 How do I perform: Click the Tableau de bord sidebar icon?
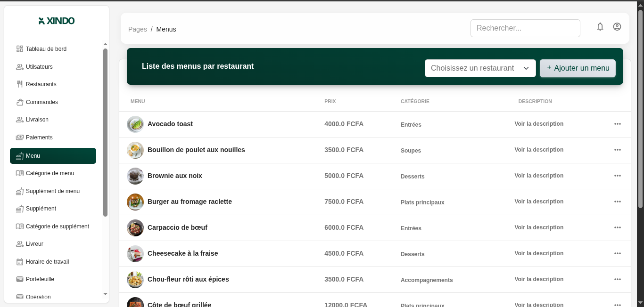20,49
